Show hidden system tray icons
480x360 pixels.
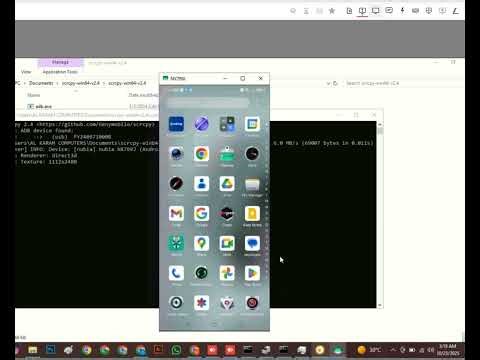pyautogui.click(x=393, y=350)
